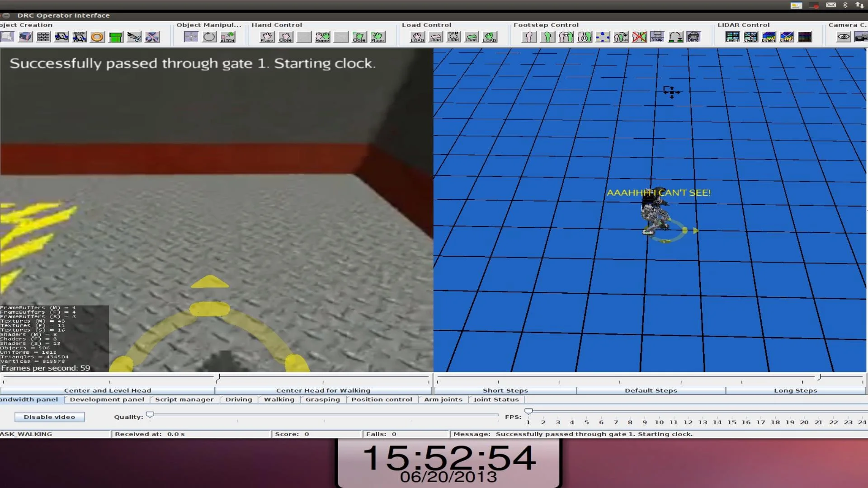Click the green hand LOAD icon

point(490,37)
